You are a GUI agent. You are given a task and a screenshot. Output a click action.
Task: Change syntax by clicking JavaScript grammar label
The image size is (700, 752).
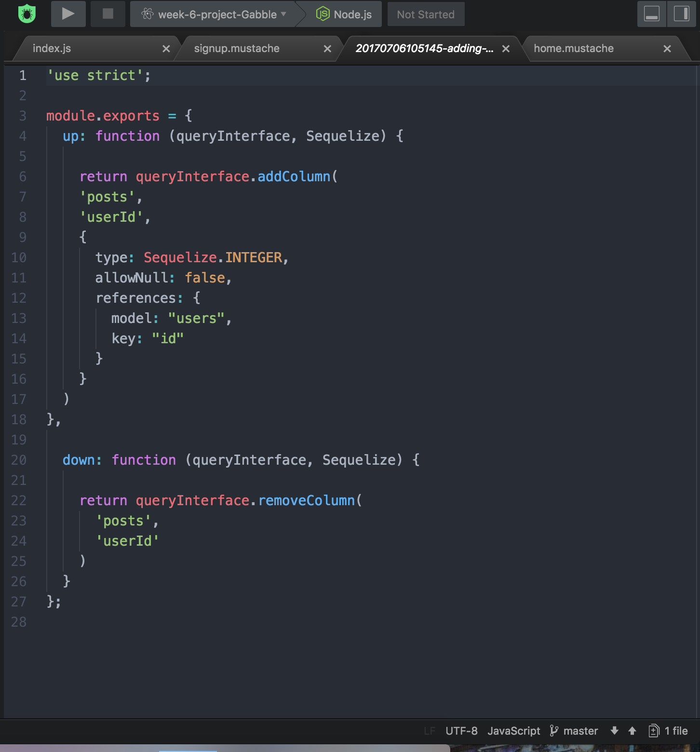pos(513,731)
